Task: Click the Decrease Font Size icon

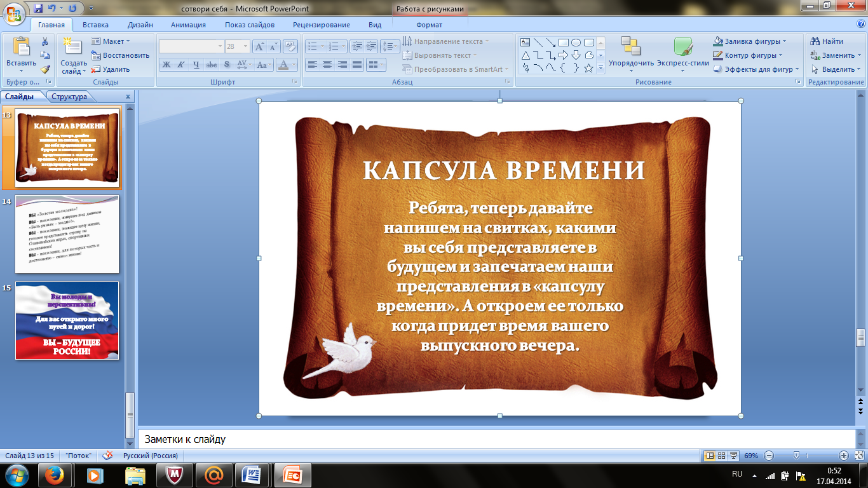Action: [x=273, y=46]
